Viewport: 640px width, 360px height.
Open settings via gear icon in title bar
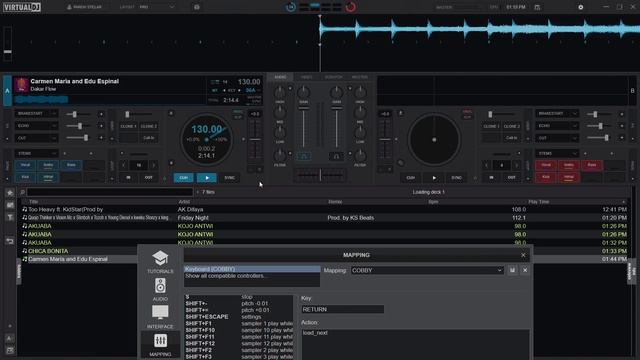580,7
